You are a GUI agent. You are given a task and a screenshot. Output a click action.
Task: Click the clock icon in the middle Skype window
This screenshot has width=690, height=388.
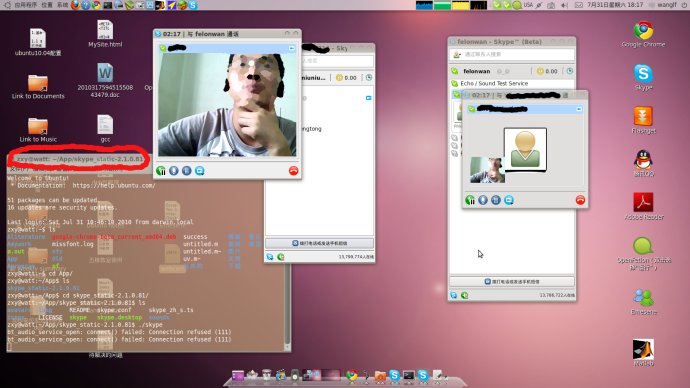tap(369, 77)
